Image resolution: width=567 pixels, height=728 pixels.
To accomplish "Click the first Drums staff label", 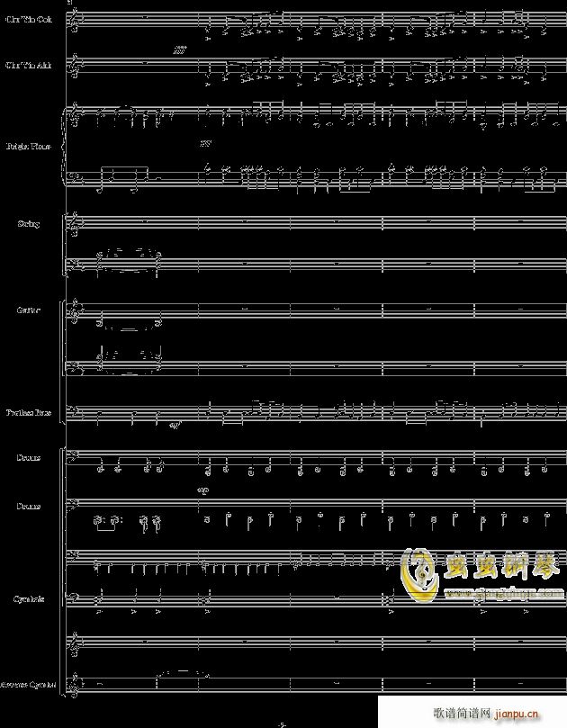I will point(27,458).
